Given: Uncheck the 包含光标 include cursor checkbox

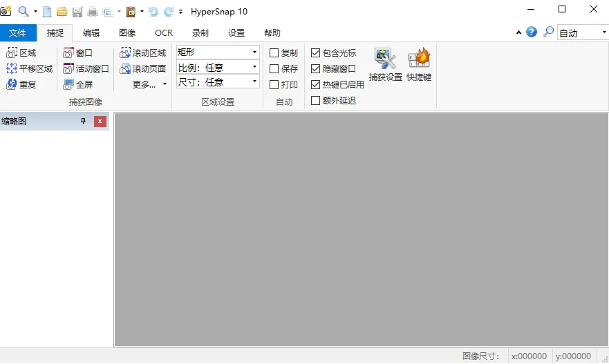Looking at the screenshot, I should click(316, 52).
